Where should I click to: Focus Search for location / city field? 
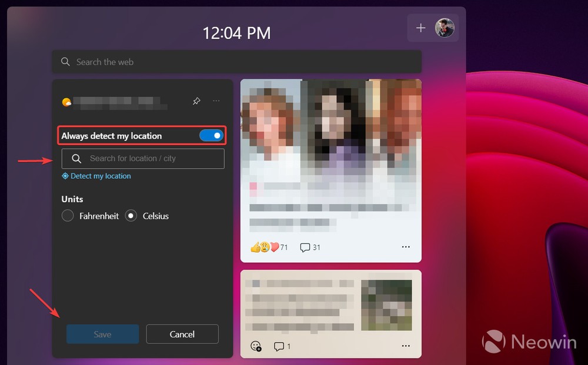(x=143, y=159)
